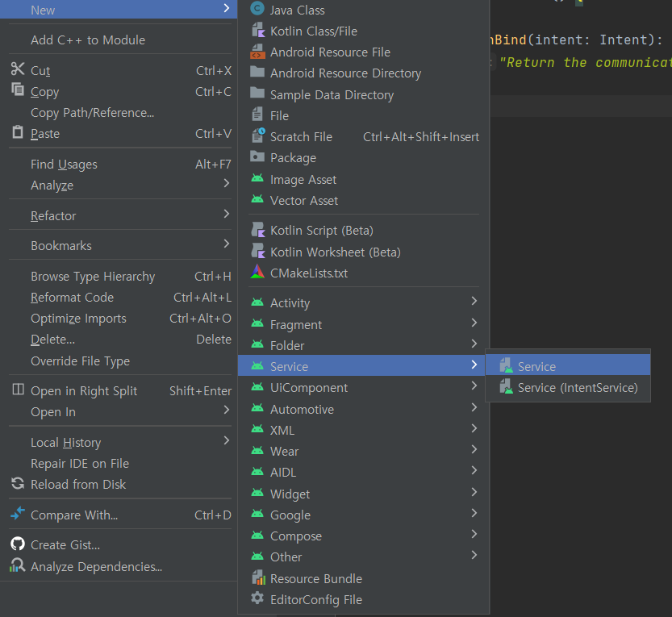Click the Kotlin Class/File icon
This screenshot has height=617, width=672.
coord(258,30)
